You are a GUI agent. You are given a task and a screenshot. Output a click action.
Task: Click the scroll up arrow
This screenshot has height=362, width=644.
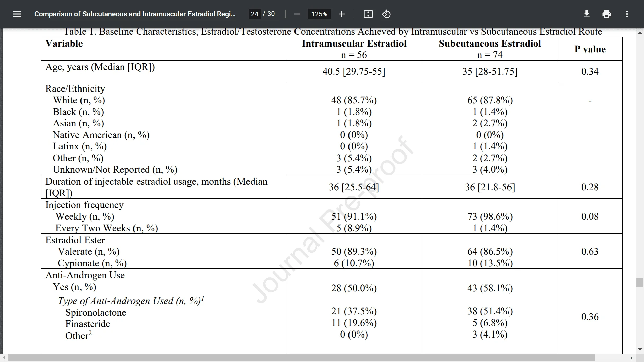pyautogui.click(x=640, y=33)
